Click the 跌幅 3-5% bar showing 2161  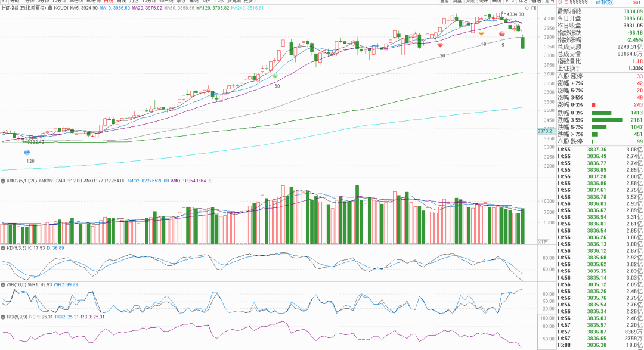[x=607, y=120]
